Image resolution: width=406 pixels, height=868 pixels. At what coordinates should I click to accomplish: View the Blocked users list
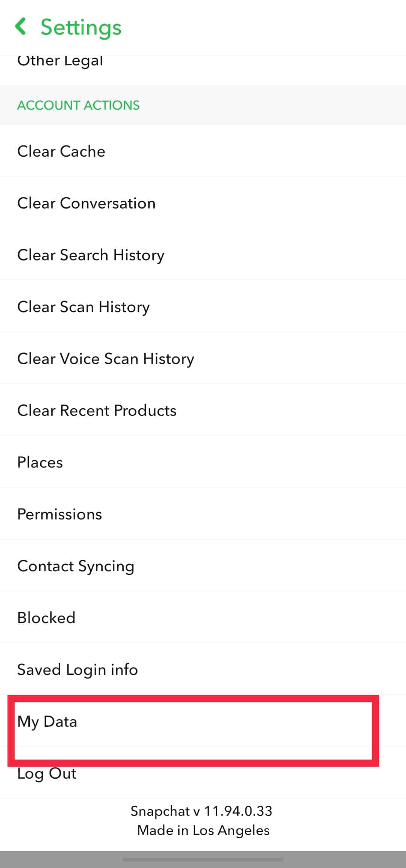(47, 618)
